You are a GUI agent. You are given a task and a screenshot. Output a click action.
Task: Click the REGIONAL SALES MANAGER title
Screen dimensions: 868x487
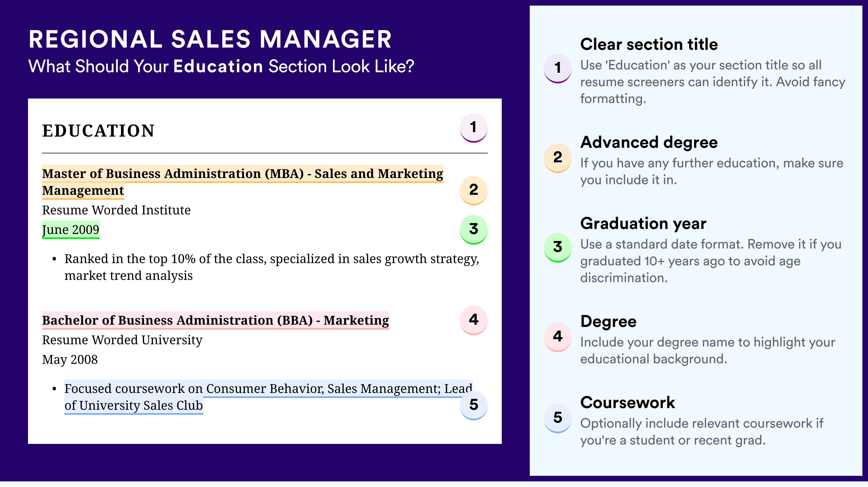click(210, 39)
